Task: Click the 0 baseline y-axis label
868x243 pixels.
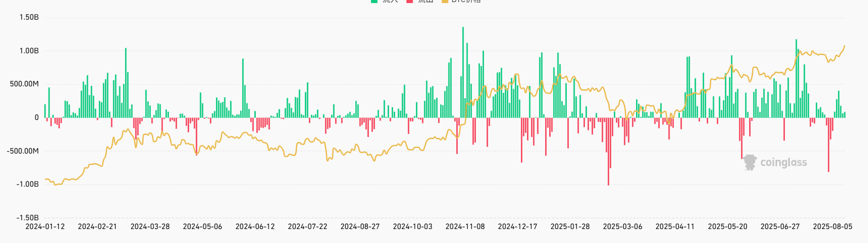Action: point(36,117)
